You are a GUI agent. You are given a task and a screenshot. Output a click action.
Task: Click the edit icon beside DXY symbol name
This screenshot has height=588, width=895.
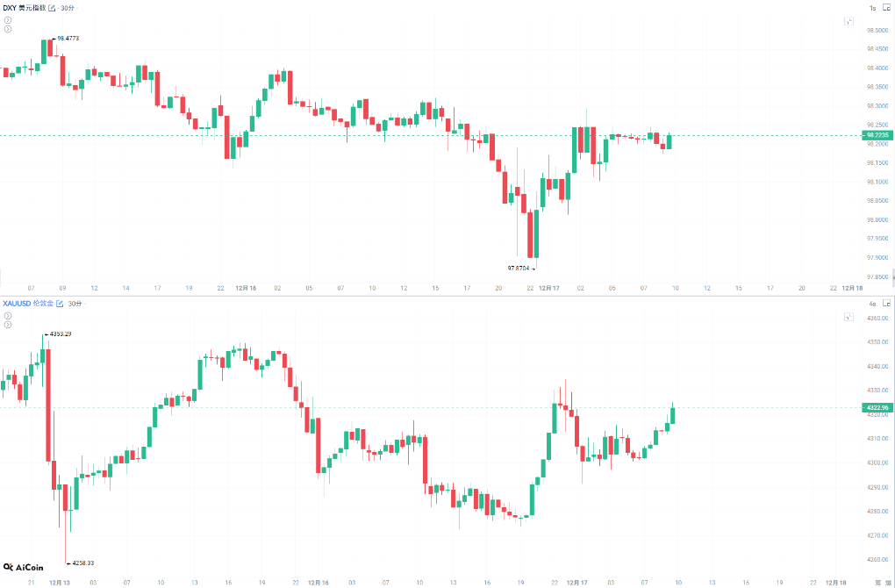point(52,8)
